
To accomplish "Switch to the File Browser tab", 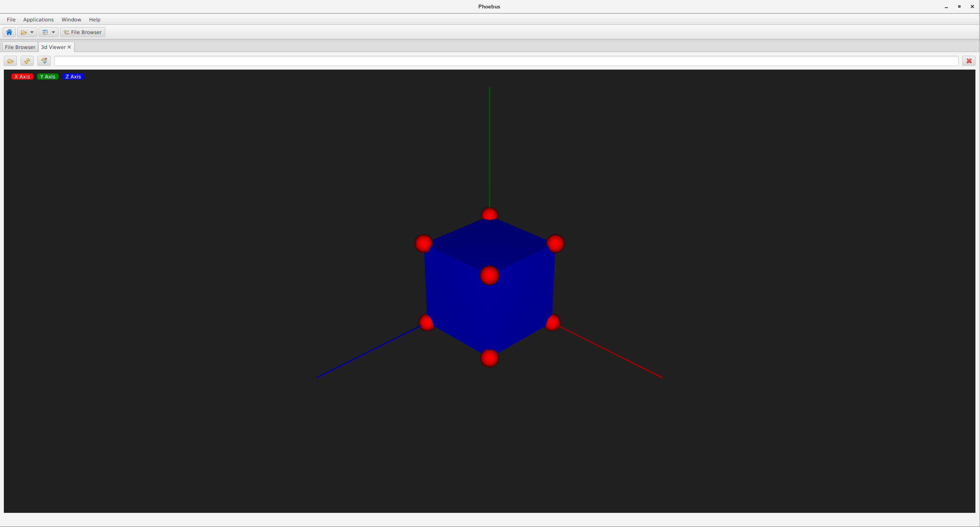I will pos(20,47).
